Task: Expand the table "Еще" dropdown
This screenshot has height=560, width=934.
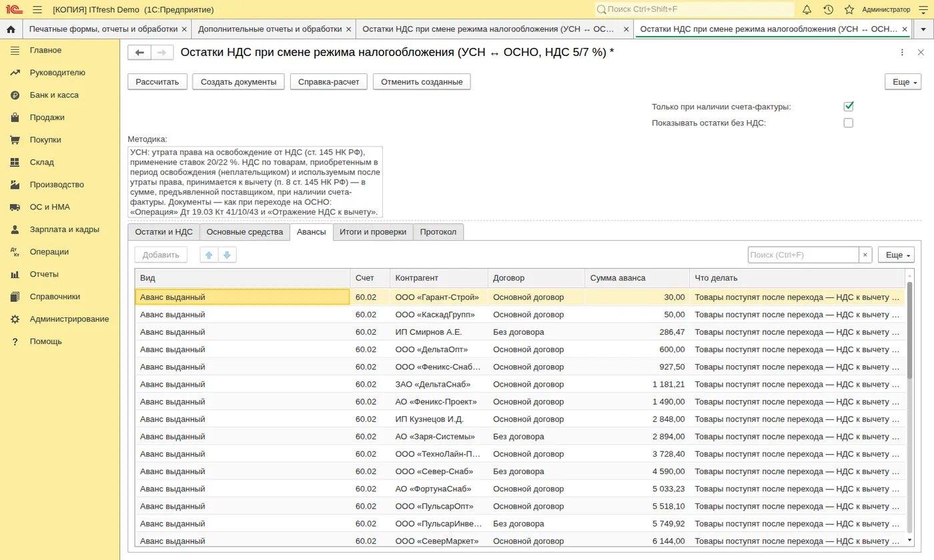Action: click(x=896, y=255)
